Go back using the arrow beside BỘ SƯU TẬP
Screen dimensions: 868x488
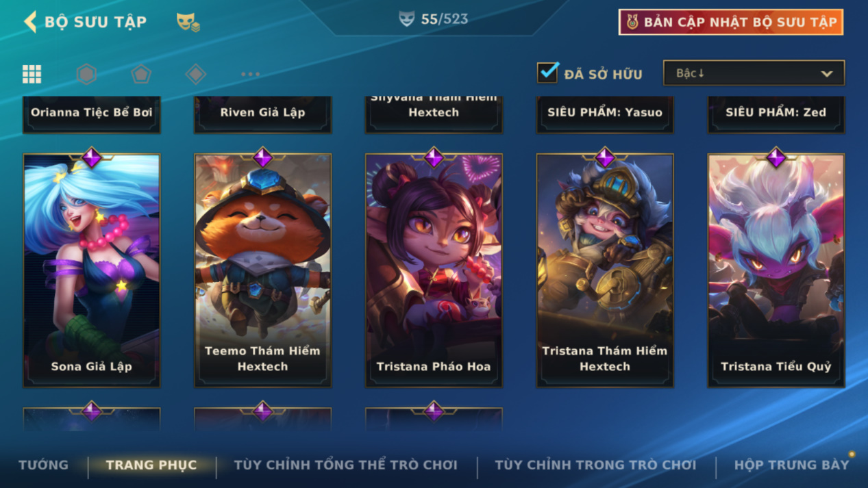(x=30, y=21)
